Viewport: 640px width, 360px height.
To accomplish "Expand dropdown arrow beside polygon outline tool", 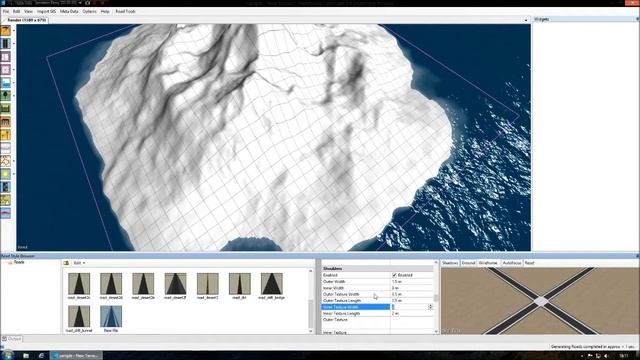I will tap(13, 161).
